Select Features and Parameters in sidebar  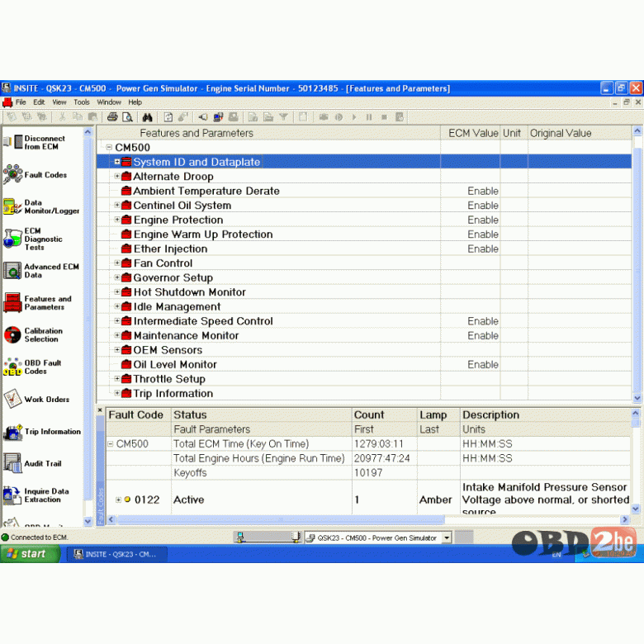pyautogui.click(x=38, y=303)
